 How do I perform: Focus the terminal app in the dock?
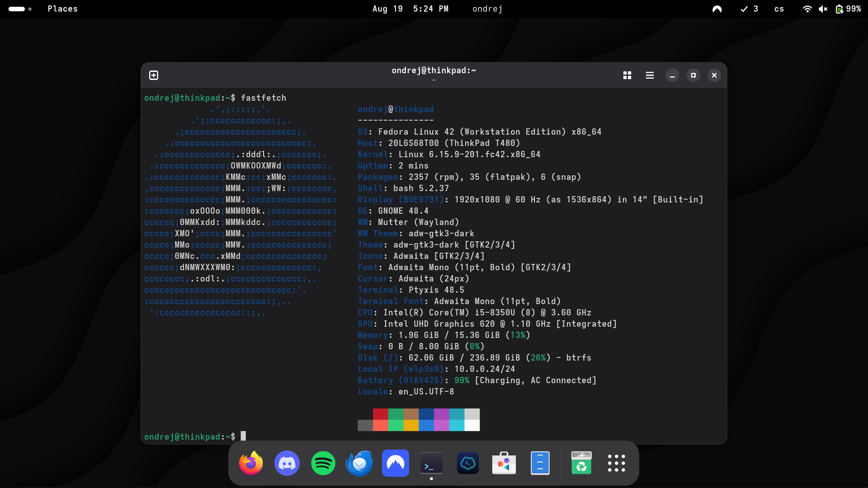tap(432, 463)
